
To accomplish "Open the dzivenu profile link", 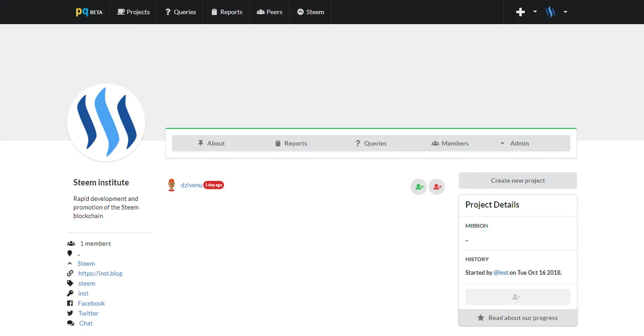I will 191,185.
